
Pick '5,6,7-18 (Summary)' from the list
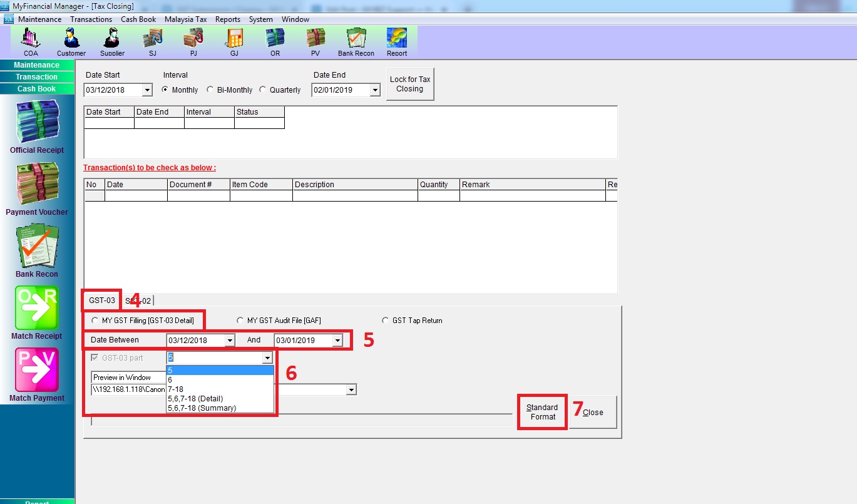(x=202, y=408)
